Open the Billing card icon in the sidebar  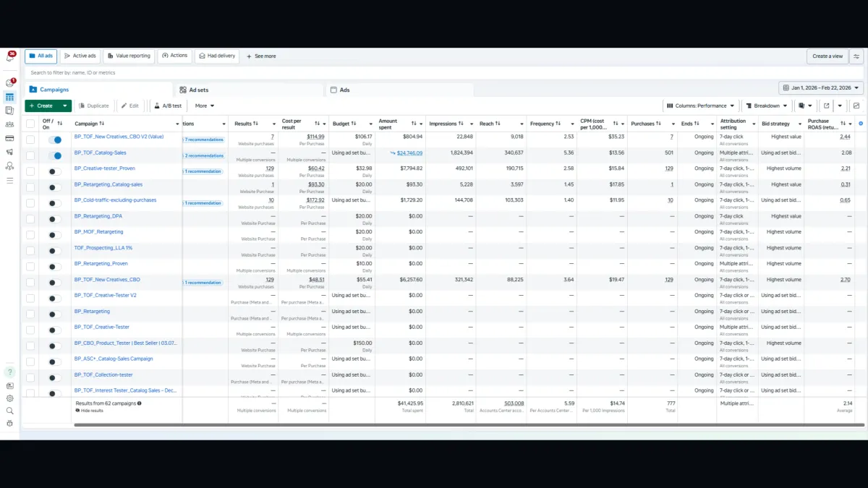pyautogui.click(x=9, y=138)
